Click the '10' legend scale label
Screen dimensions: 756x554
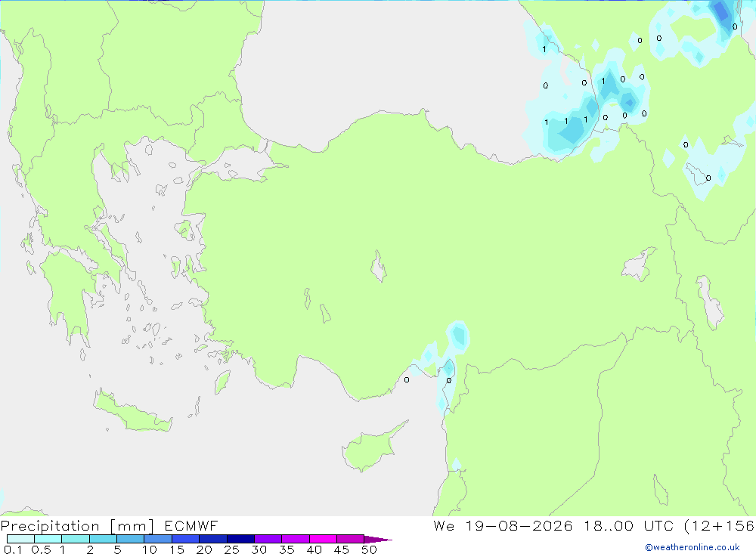150,549
